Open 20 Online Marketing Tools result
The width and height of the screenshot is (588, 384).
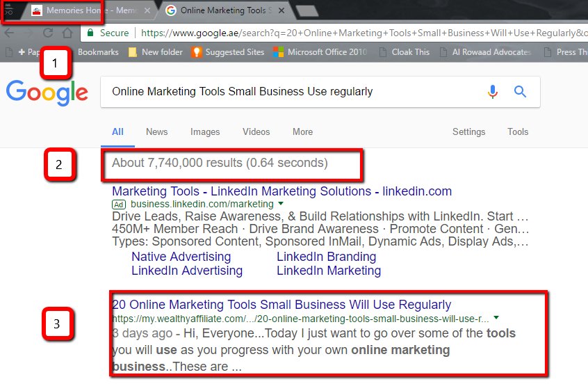pyautogui.click(x=281, y=305)
